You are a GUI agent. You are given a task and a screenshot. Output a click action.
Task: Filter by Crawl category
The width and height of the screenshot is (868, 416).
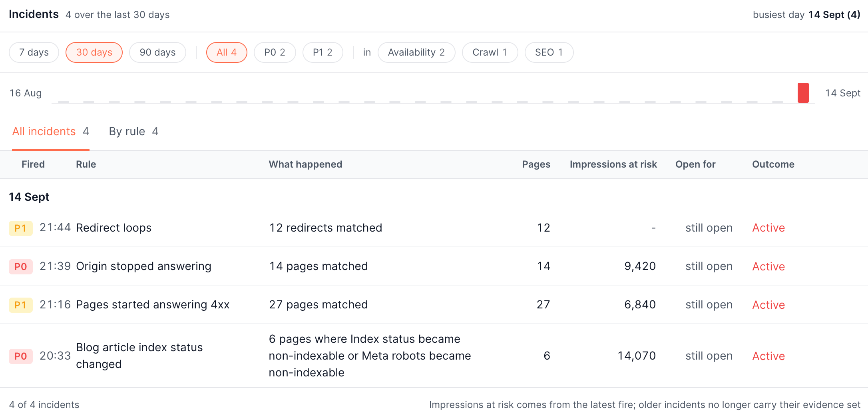click(490, 52)
